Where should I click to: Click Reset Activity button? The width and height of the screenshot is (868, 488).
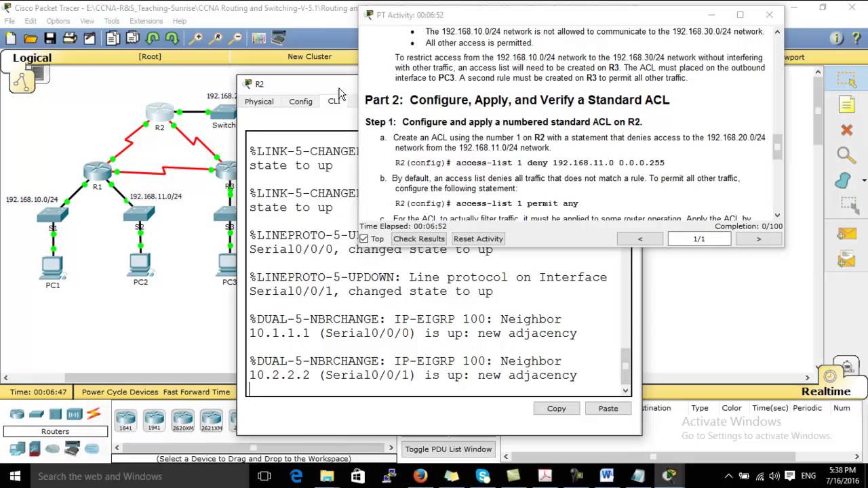point(478,239)
